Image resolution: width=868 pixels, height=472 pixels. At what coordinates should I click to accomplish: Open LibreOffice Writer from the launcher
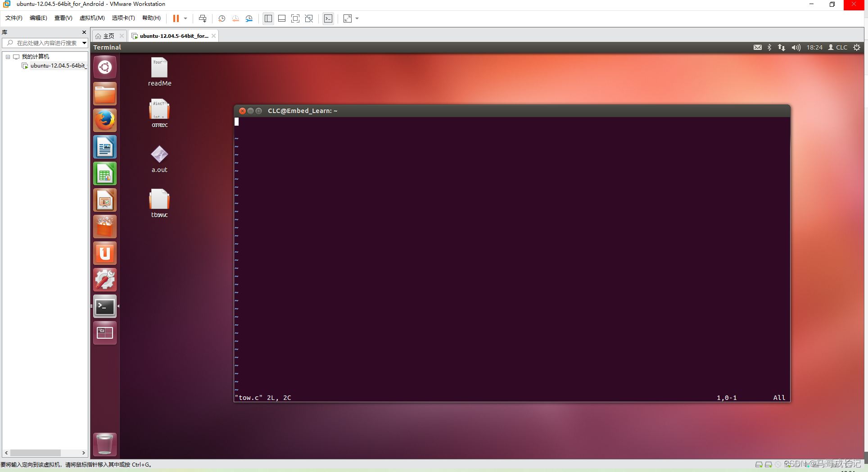tap(105, 147)
